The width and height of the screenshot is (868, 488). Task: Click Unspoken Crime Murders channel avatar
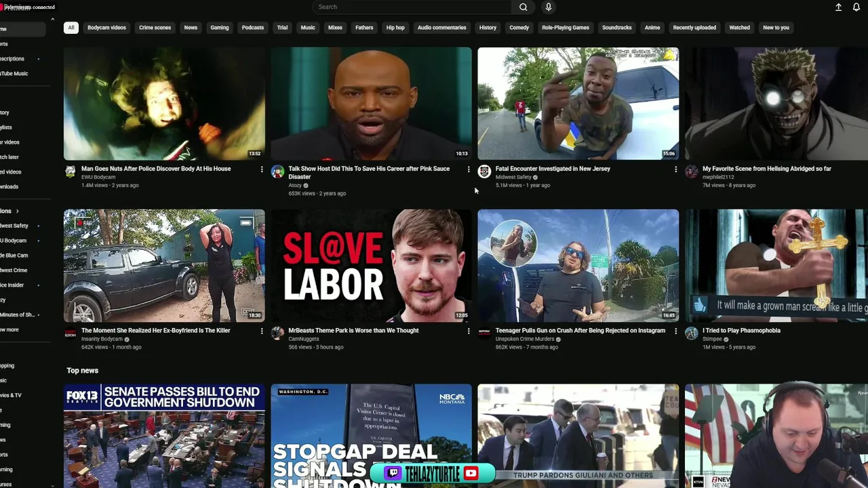484,333
